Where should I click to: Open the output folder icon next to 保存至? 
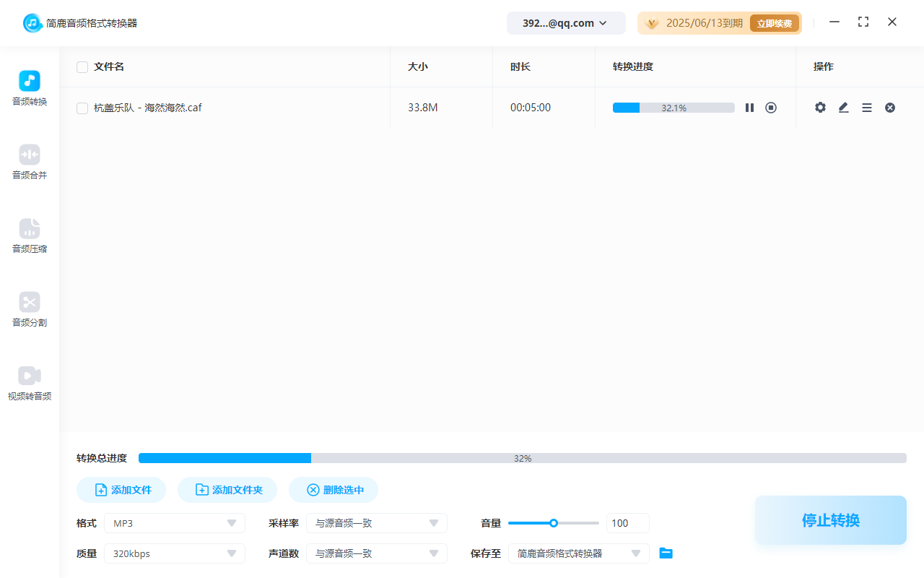(x=666, y=553)
